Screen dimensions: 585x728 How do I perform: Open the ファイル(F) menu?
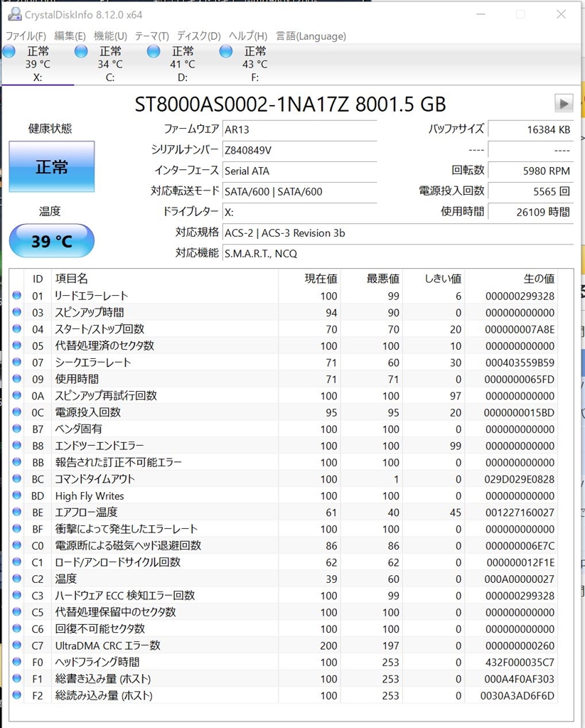click(26, 36)
